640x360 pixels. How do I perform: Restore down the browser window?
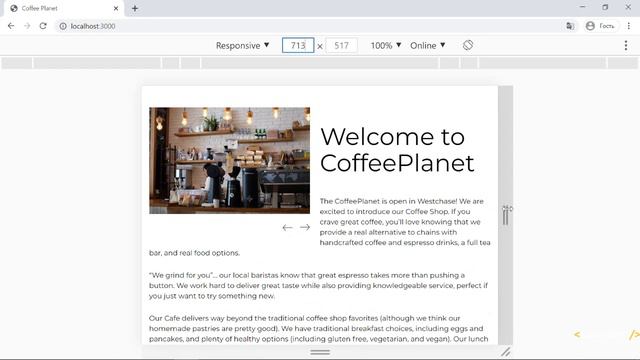tap(605, 7)
